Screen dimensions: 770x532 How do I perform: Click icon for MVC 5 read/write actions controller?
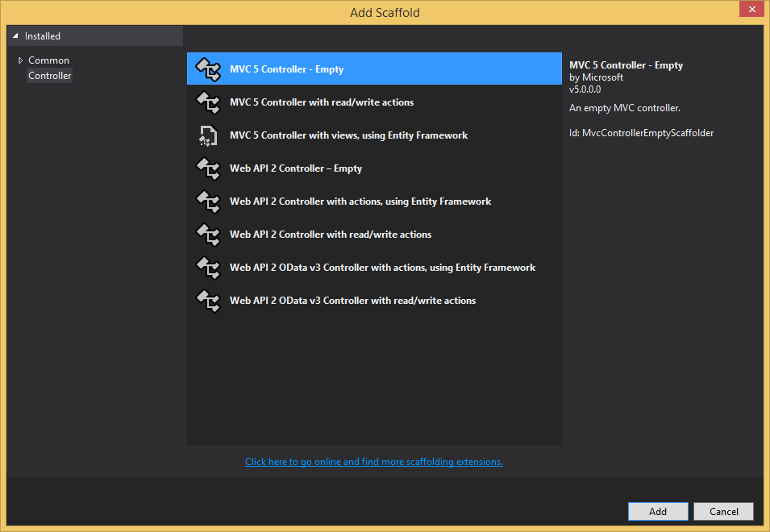(x=208, y=102)
